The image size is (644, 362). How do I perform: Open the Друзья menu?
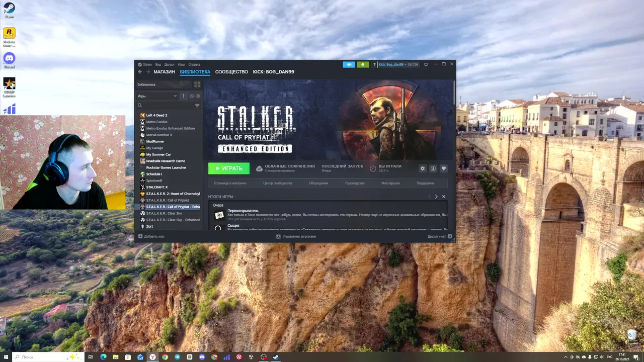169,64
